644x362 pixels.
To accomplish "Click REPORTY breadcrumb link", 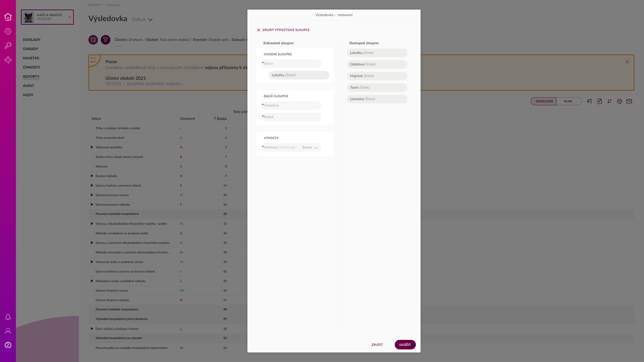I will (95, 5).
